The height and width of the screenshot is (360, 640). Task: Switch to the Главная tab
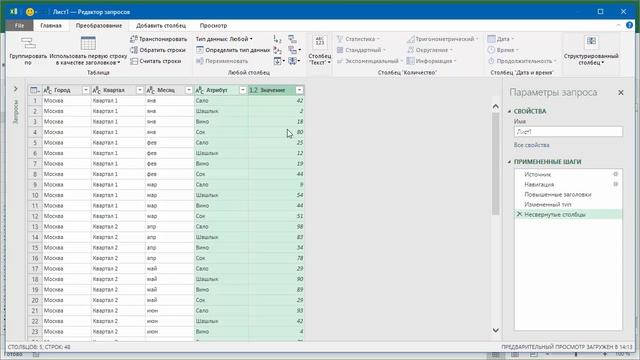click(x=51, y=25)
